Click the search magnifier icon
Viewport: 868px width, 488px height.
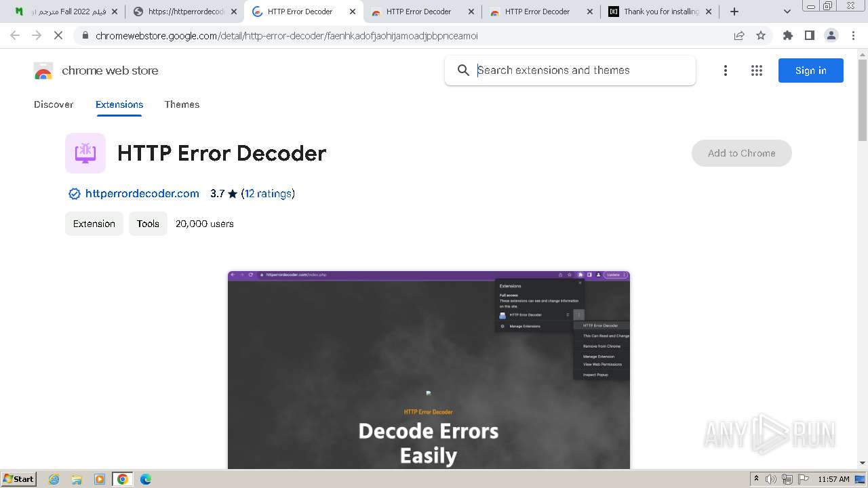(464, 70)
